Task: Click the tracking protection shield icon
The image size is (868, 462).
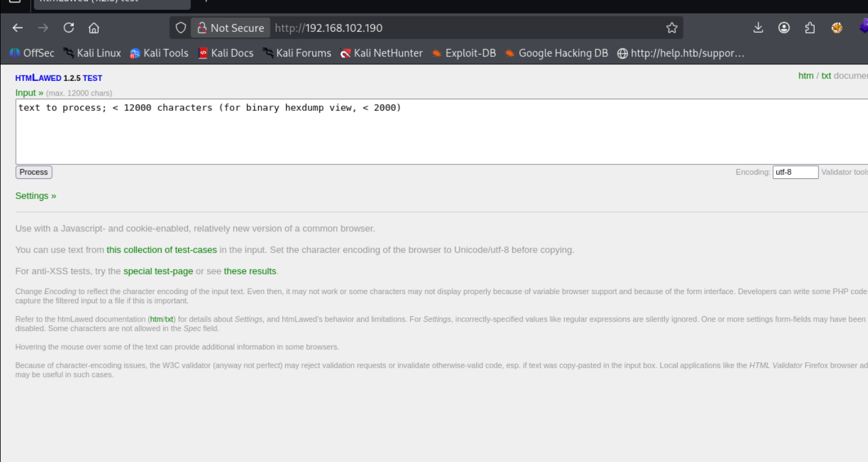Action: click(181, 28)
